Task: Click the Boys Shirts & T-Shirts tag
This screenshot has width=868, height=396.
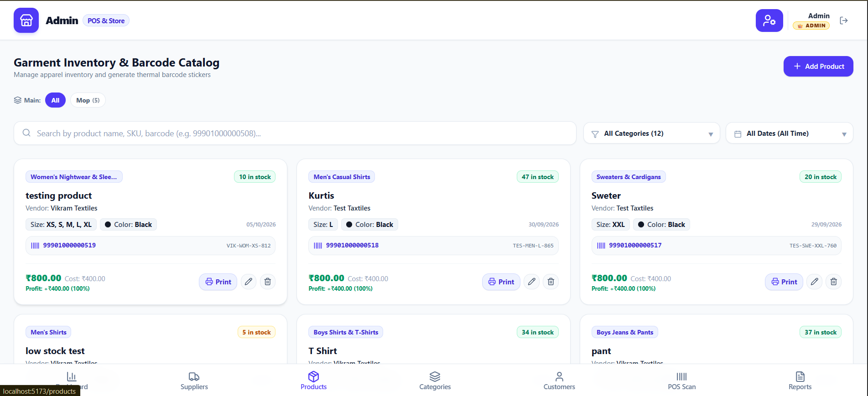Action: coord(346,332)
